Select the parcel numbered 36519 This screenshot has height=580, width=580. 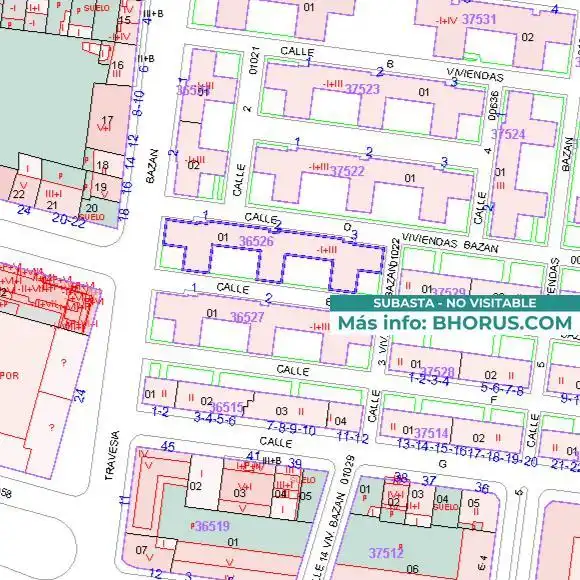click(x=212, y=526)
